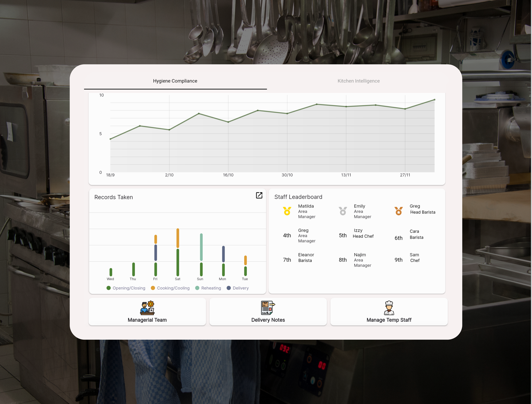Open Records Taken in expanded view icon
Viewport: 532px width, 404px height.
(x=259, y=195)
